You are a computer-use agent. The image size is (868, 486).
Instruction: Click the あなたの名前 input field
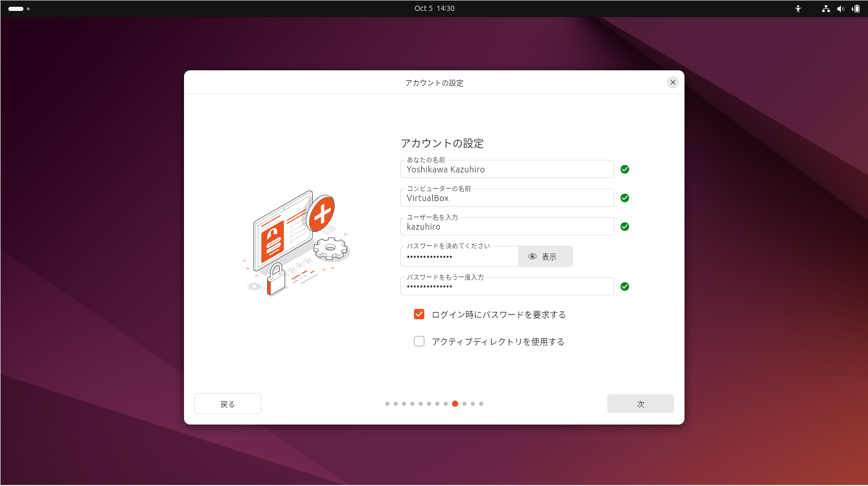(507, 170)
